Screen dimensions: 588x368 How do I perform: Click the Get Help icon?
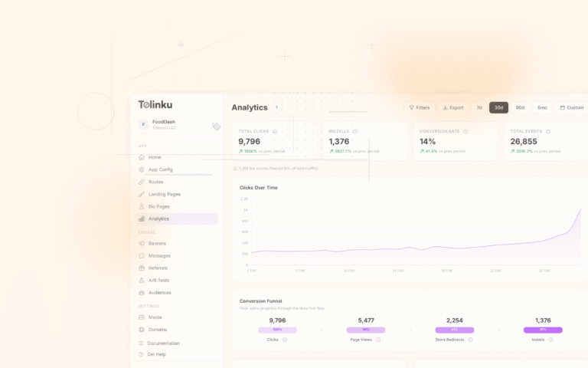(x=141, y=354)
